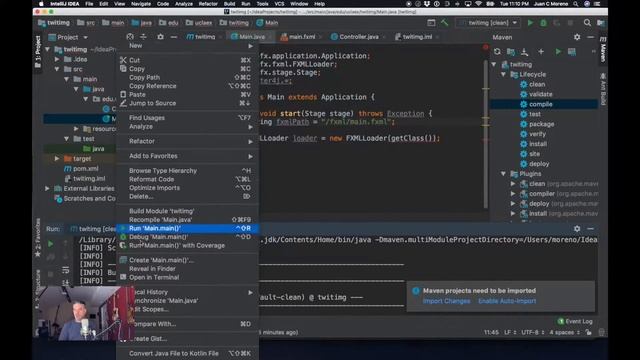Hide the Maven panel minimize icon
Screen dimensions: 640x360
591,37
